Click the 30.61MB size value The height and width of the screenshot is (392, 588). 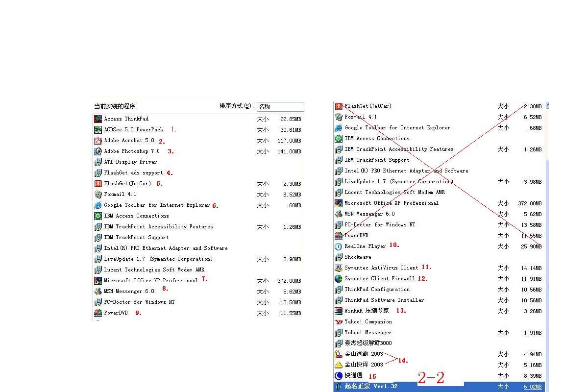coord(291,130)
